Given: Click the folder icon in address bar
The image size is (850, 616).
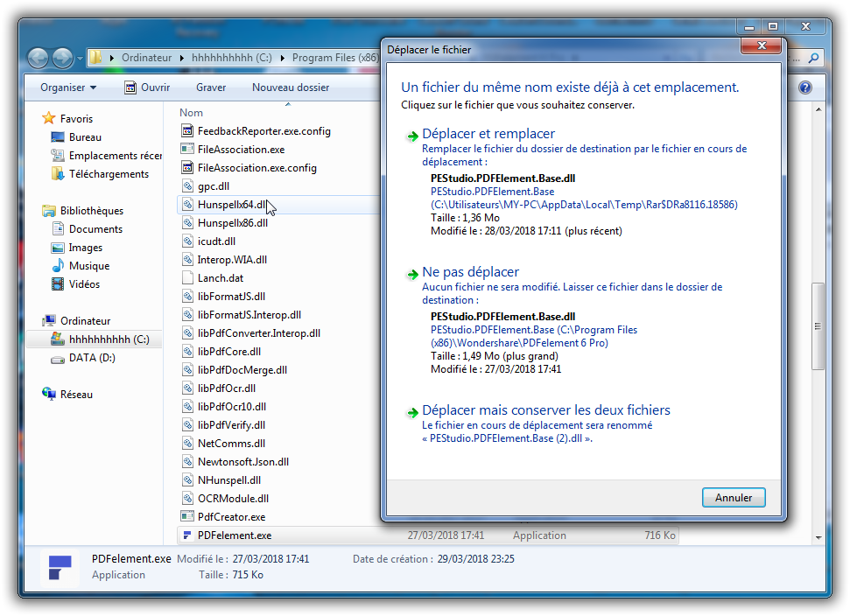Looking at the screenshot, I should 95,58.
